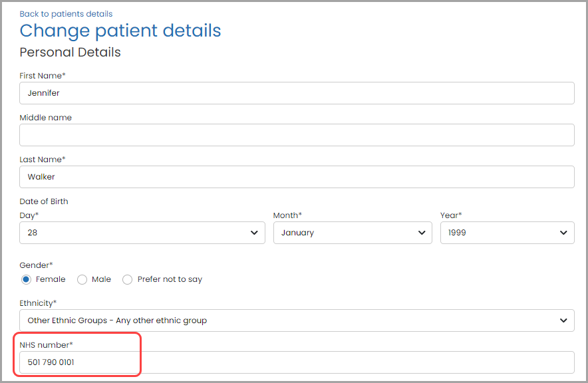Expand the Ethnicity selection box
The width and height of the screenshot is (588, 383).
(x=297, y=320)
